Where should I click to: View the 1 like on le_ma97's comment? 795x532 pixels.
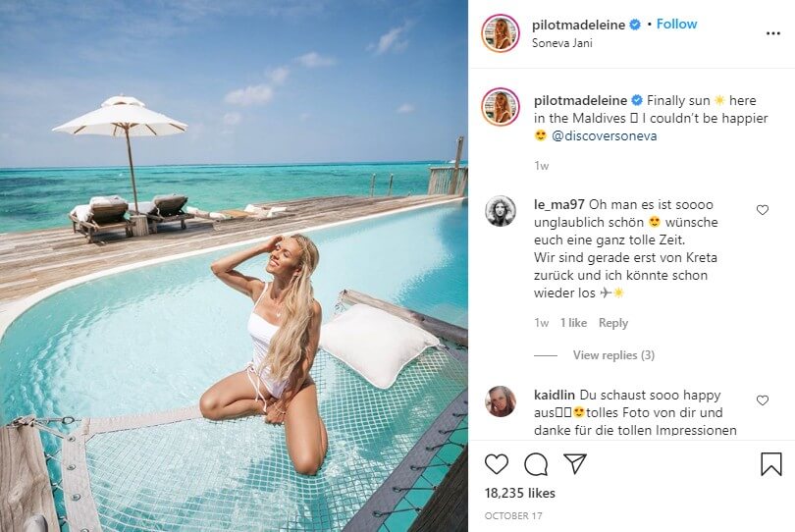click(573, 323)
